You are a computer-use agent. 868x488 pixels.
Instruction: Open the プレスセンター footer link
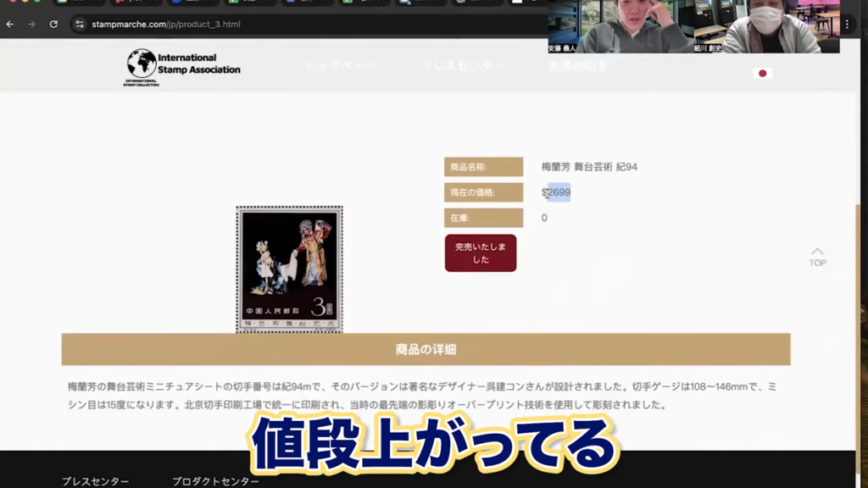[95, 481]
